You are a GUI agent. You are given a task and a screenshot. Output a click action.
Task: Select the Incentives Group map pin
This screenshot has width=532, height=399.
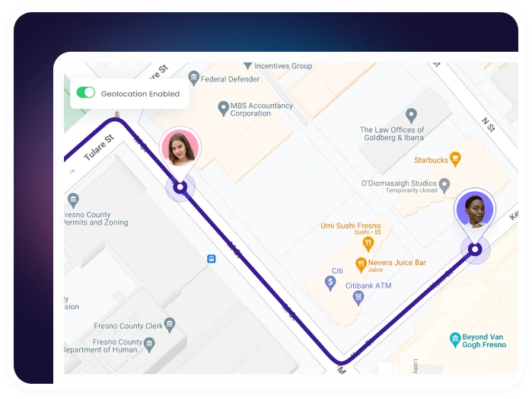(247, 65)
